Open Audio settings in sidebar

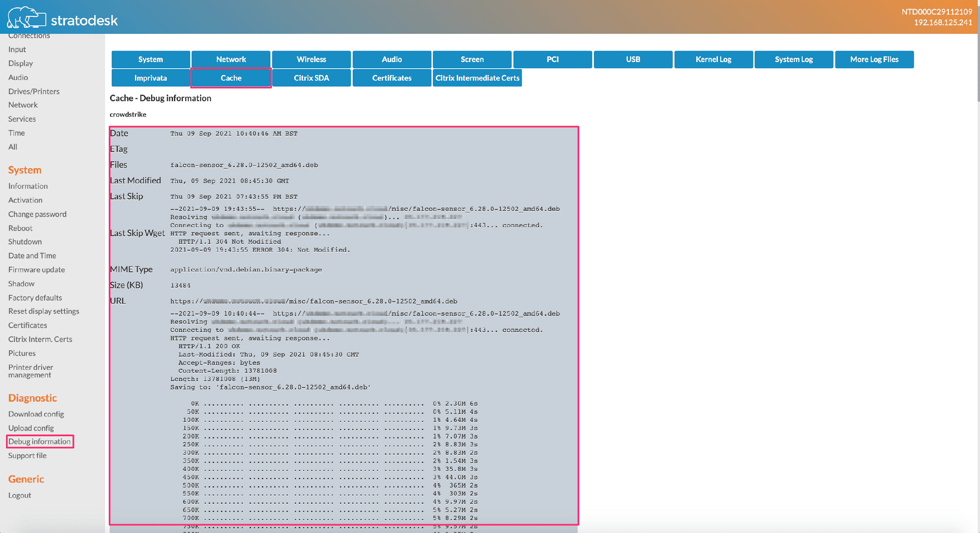pyautogui.click(x=18, y=77)
